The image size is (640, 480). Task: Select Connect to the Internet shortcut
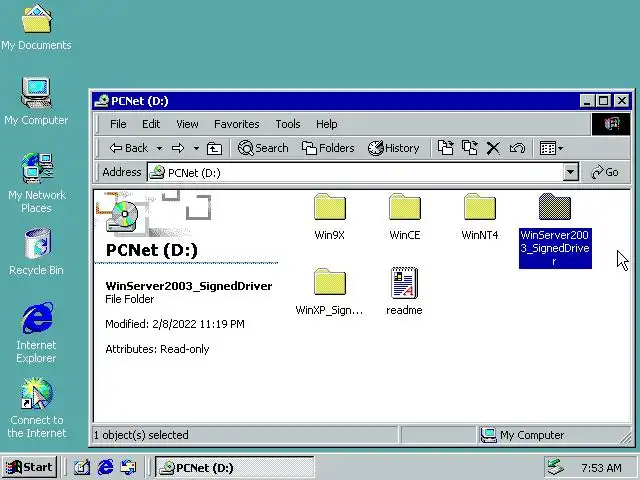pos(36,408)
